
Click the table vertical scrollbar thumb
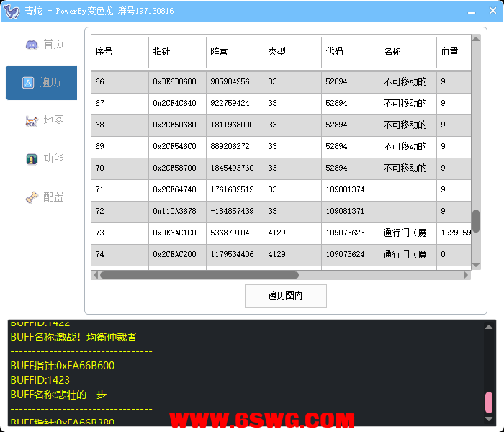[476, 221]
